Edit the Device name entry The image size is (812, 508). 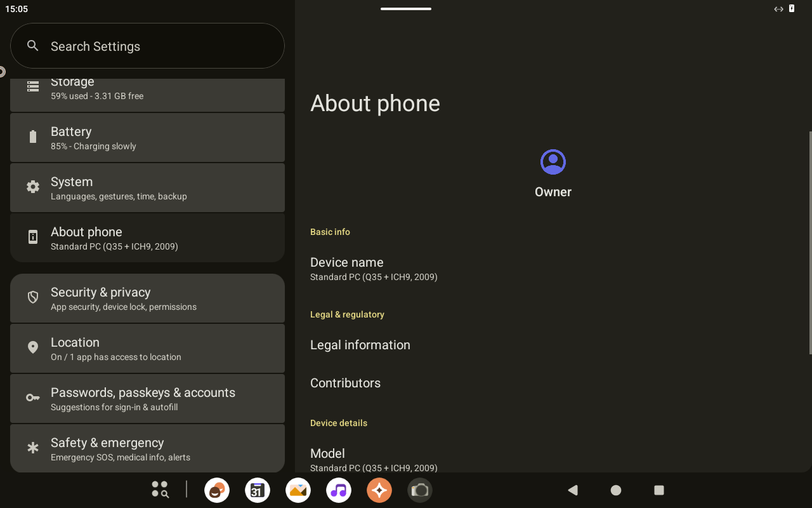[373, 269]
